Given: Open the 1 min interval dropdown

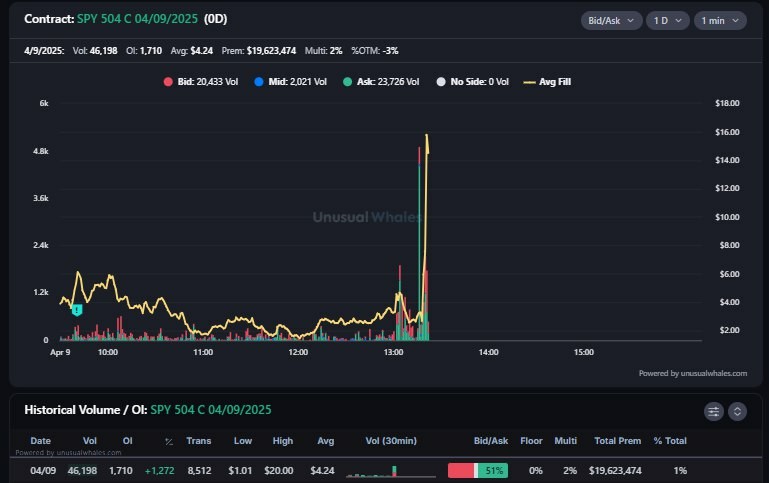Looking at the screenshot, I should pyautogui.click(x=719, y=20).
